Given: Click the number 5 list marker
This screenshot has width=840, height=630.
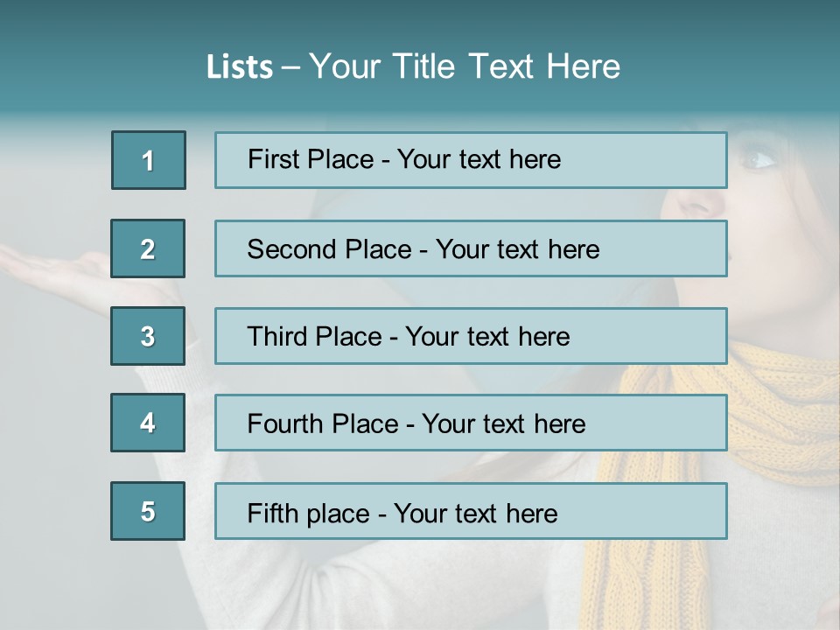Looking at the screenshot, I should click(148, 511).
